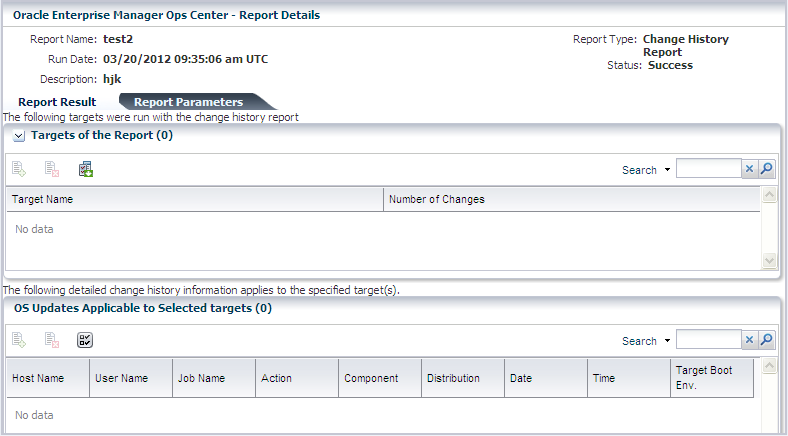Open Search dropdown arrow in Targets panel
788x436 pixels.
pyautogui.click(x=667, y=170)
